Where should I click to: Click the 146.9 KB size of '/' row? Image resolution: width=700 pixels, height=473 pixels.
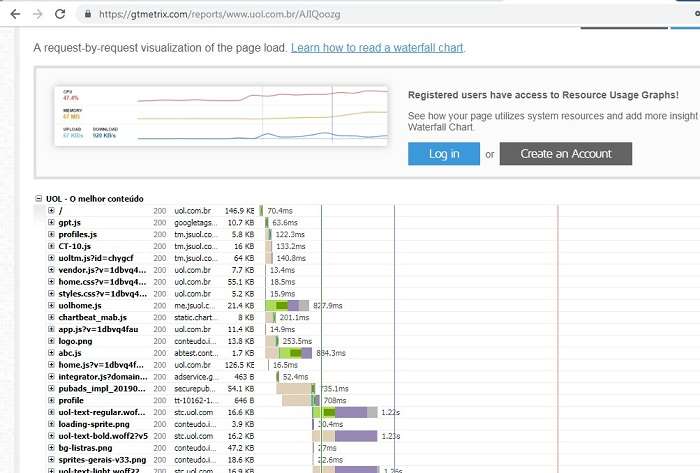[239, 211]
